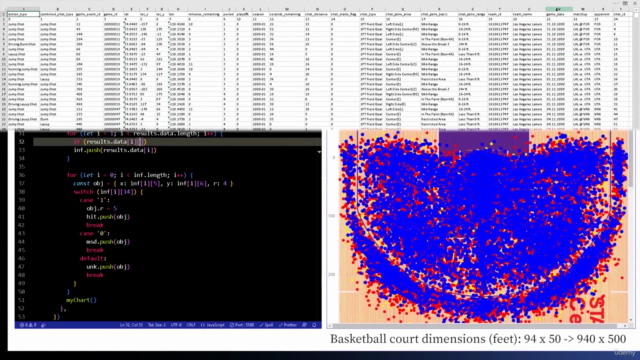This screenshot has height=360, width=640.
Task: Select the shot_made_flag header cell
Action: pos(344,14)
